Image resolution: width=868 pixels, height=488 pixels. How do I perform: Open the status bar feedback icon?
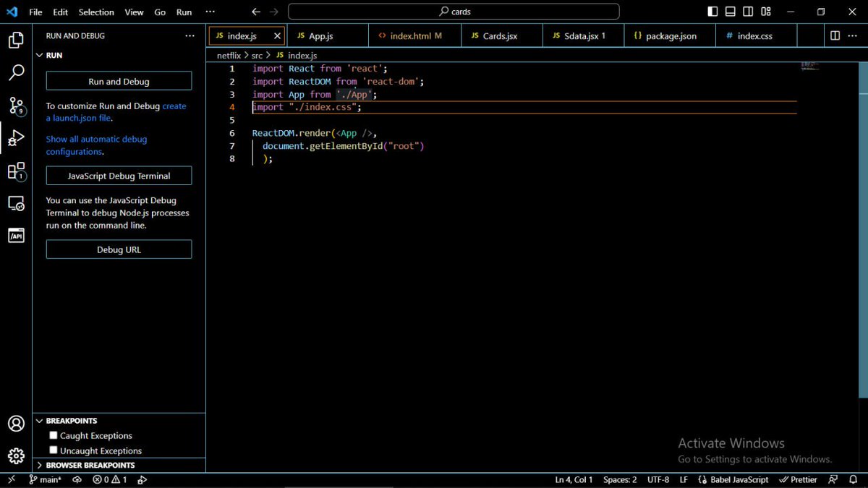(833, 479)
